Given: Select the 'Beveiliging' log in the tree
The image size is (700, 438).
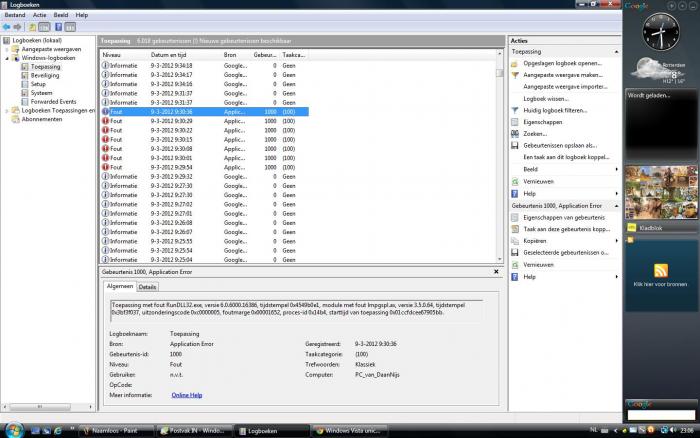Looking at the screenshot, I should click(45, 75).
